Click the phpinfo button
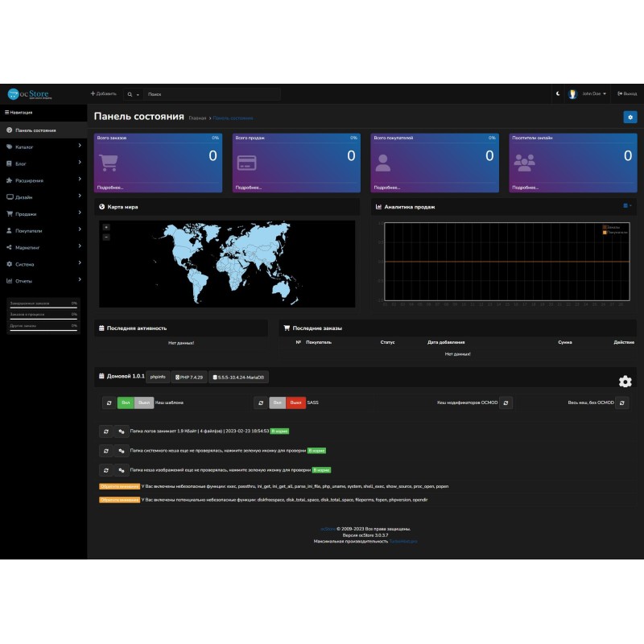The height and width of the screenshot is (644, 644). (159, 377)
